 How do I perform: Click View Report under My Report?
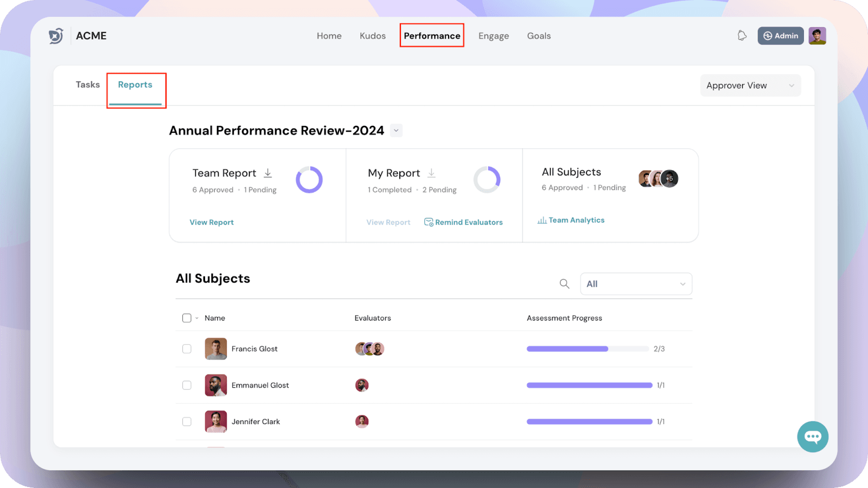click(x=388, y=222)
